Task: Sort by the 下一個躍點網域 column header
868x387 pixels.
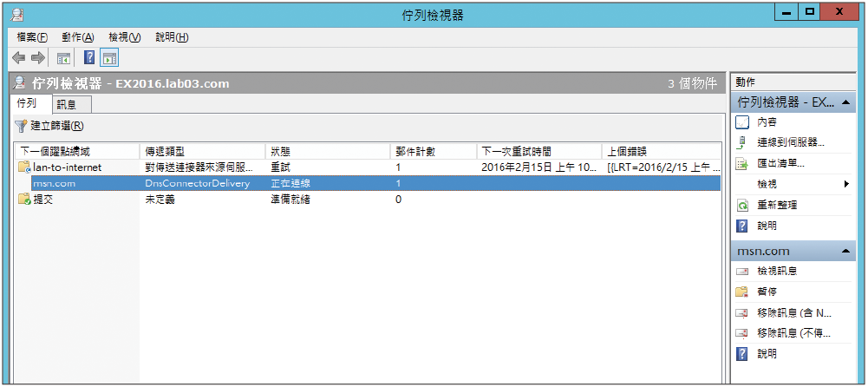Action: pos(78,151)
